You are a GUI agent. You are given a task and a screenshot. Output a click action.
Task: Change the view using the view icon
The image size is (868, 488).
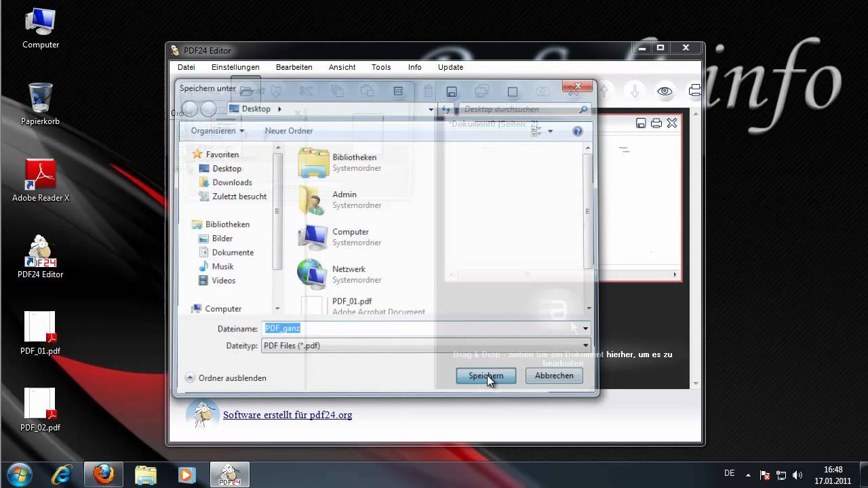point(536,131)
